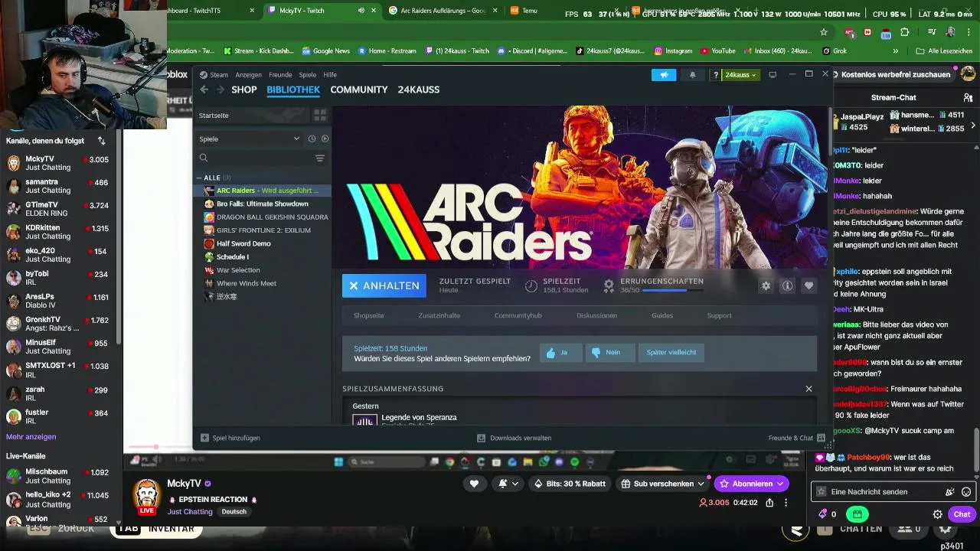Select Bro Falls: Ultimate Showdown in library
Viewport: 980px width, 551px height.
tap(262, 204)
